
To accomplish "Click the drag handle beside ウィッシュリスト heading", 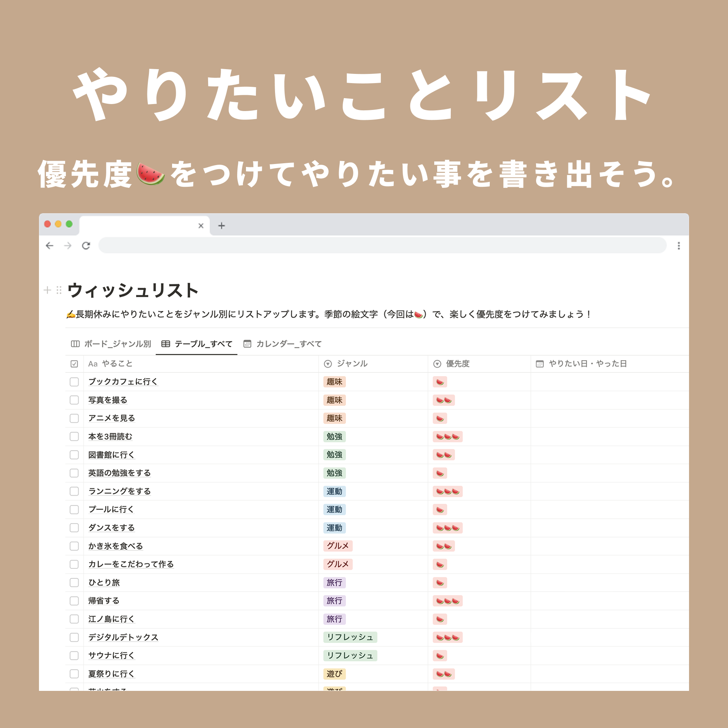I will (x=59, y=290).
